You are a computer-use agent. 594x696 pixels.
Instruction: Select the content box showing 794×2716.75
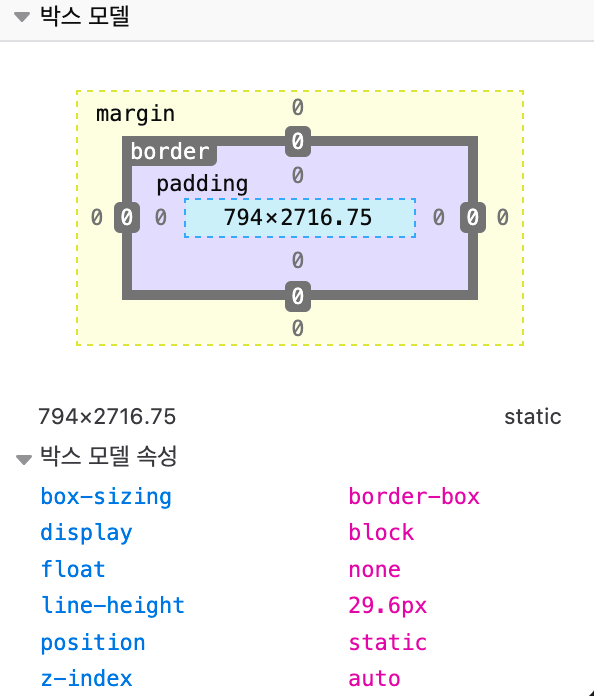tap(300, 218)
